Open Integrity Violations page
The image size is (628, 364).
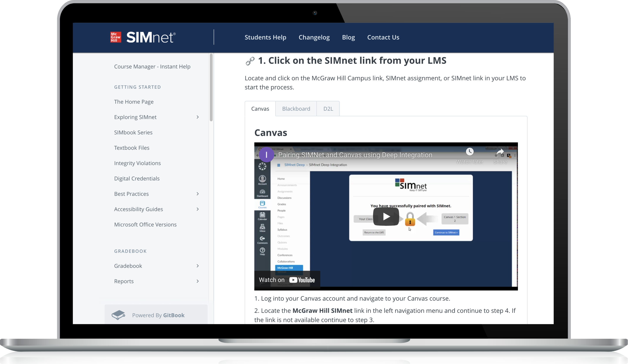click(x=137, y=163)
